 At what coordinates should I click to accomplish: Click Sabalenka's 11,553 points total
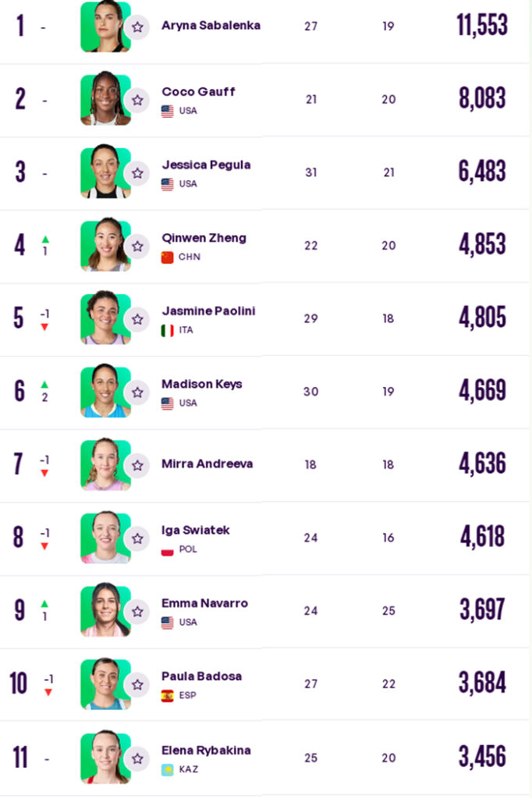pyautogui.click(x=481, y=25)
